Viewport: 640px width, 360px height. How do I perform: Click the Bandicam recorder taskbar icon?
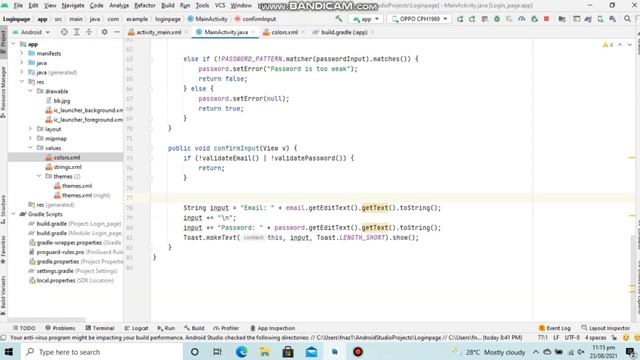tap(358, 352)
